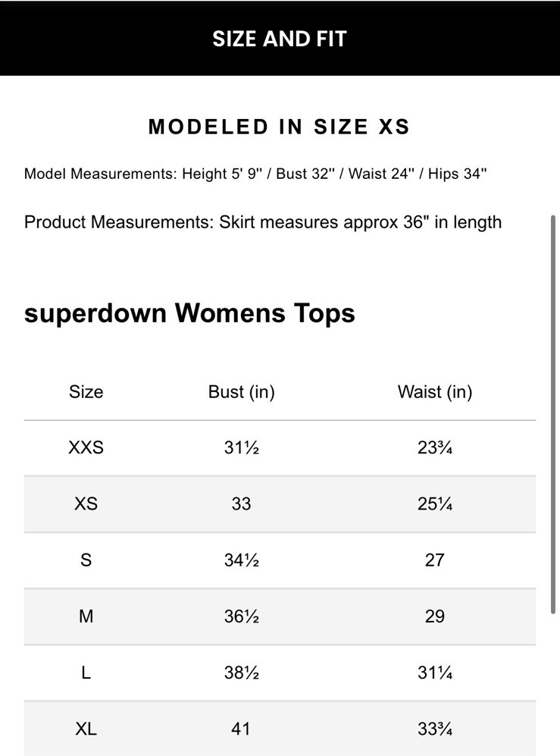The width and height of the screenshot is (560, 756).
Task: Click the MODELED IN SIZE XS heading
Action: [x=280, y=127]
